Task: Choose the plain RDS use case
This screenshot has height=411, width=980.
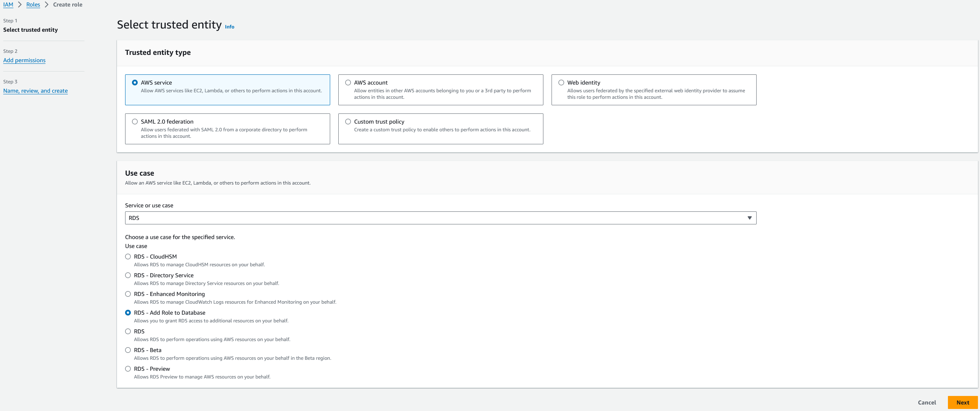Action: point(128,331)
